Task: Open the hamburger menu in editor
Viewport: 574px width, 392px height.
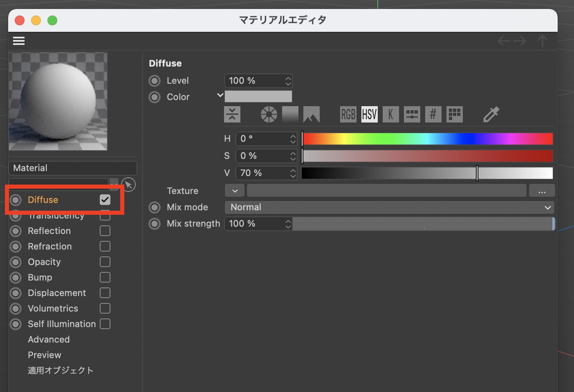Action: point(19,41)
